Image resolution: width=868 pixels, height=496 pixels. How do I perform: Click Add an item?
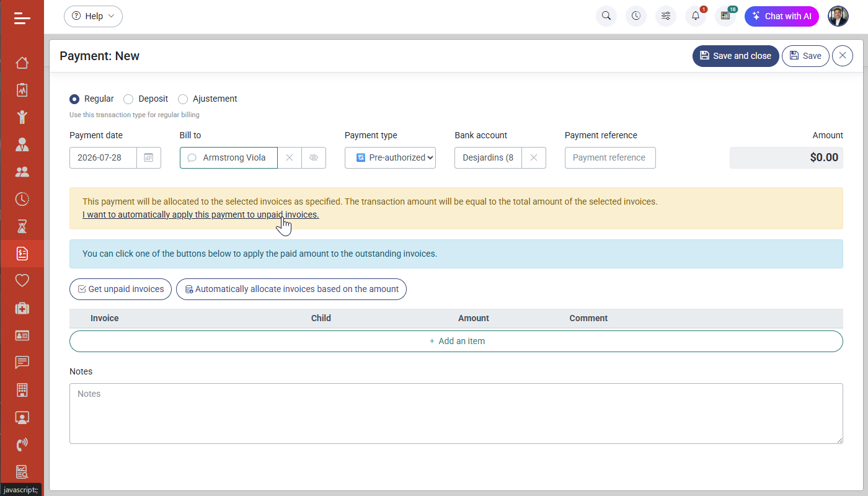point(456,341)
